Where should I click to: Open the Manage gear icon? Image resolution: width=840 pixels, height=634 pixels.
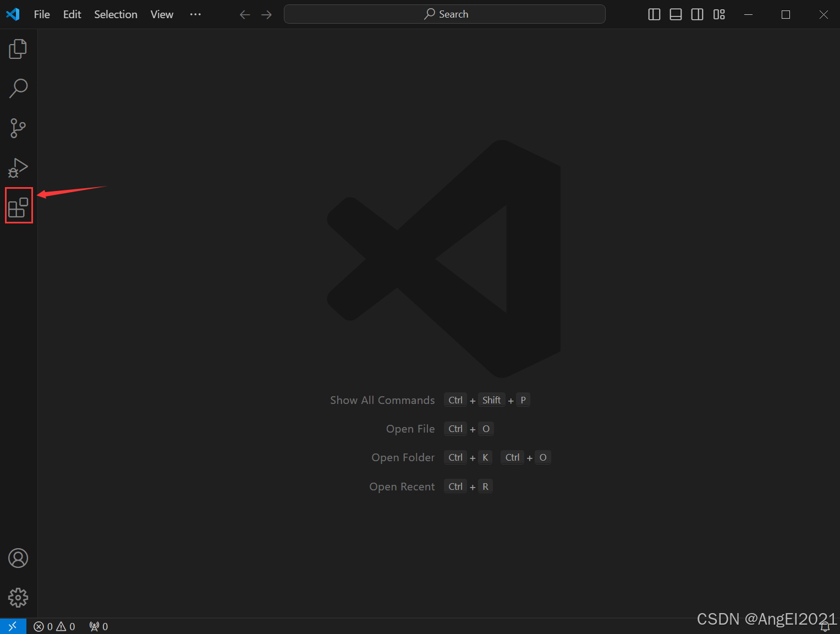18,598
